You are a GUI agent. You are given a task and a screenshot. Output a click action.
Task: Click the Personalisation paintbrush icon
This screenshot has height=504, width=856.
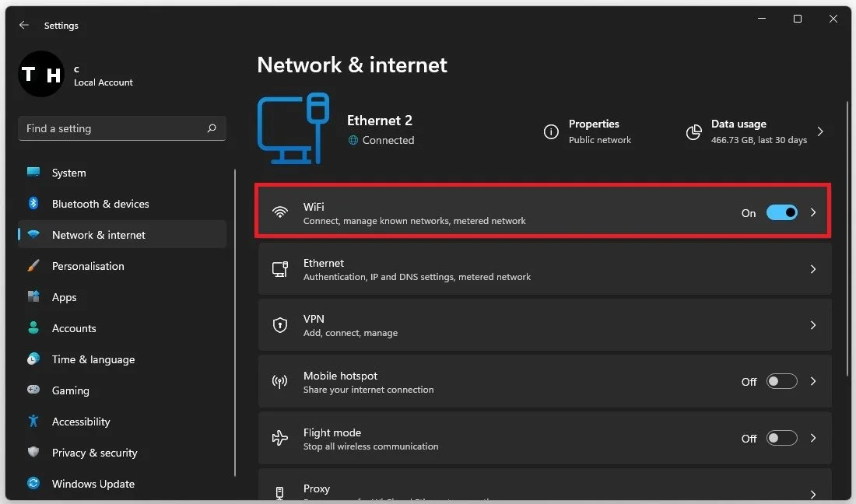tap(33, 266)
